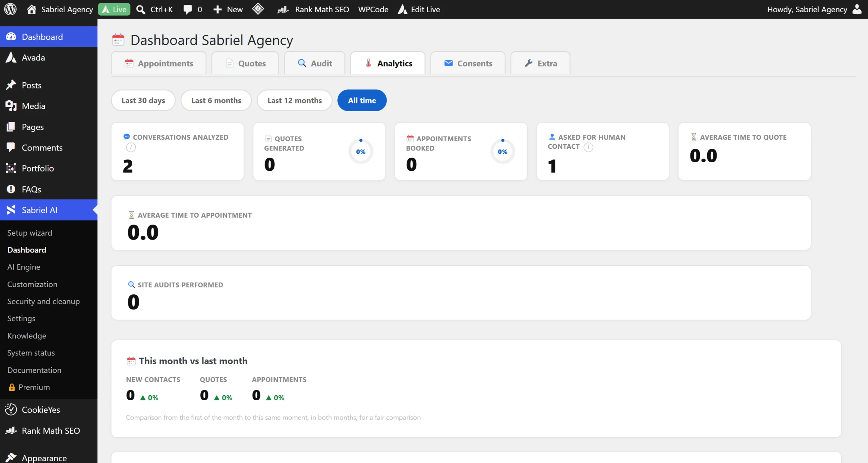The height and width of the screenshot is (463, 868).
Task: Open the Premium submenu with lock icon
Action: (x=29, y=387)
